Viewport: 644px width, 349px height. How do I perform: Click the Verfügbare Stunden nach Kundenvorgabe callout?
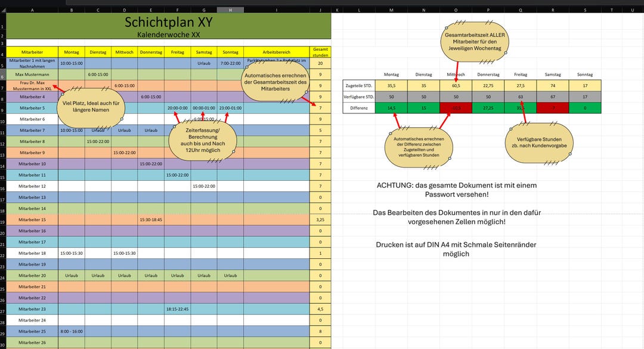(538, 143)
